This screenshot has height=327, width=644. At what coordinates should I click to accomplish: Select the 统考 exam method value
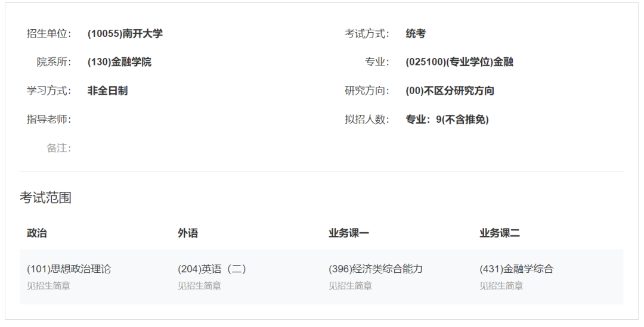(416, 33)
